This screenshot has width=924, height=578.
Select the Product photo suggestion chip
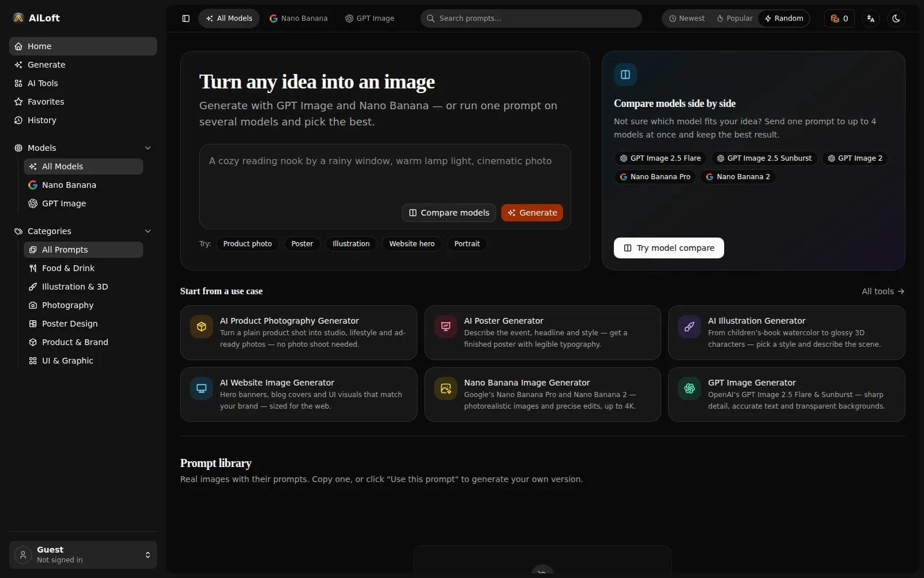tap(247, 244)
